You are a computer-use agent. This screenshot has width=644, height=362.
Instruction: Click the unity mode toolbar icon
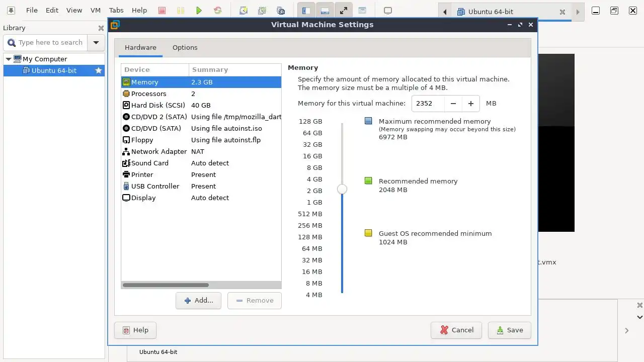[362, 10]
